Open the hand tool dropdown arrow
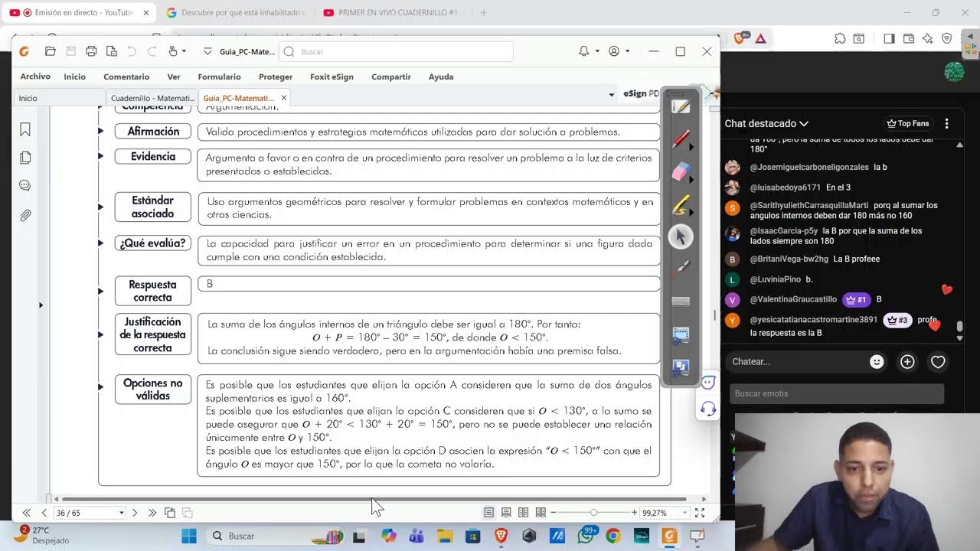Image resolution: width=980 pixels, height=551 pixels. coord(184,51)
